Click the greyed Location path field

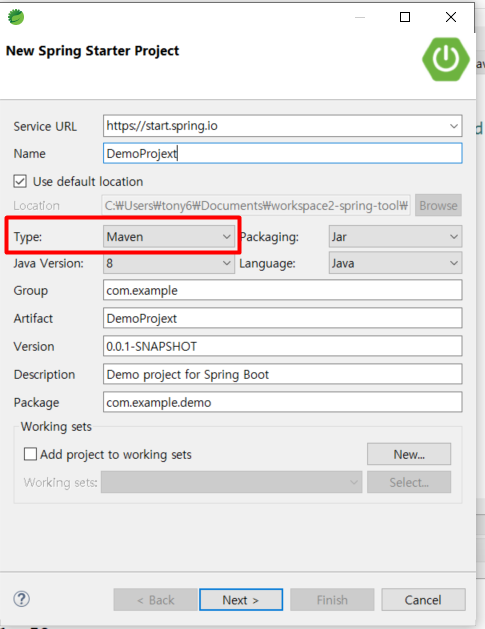tap(256, 205)
